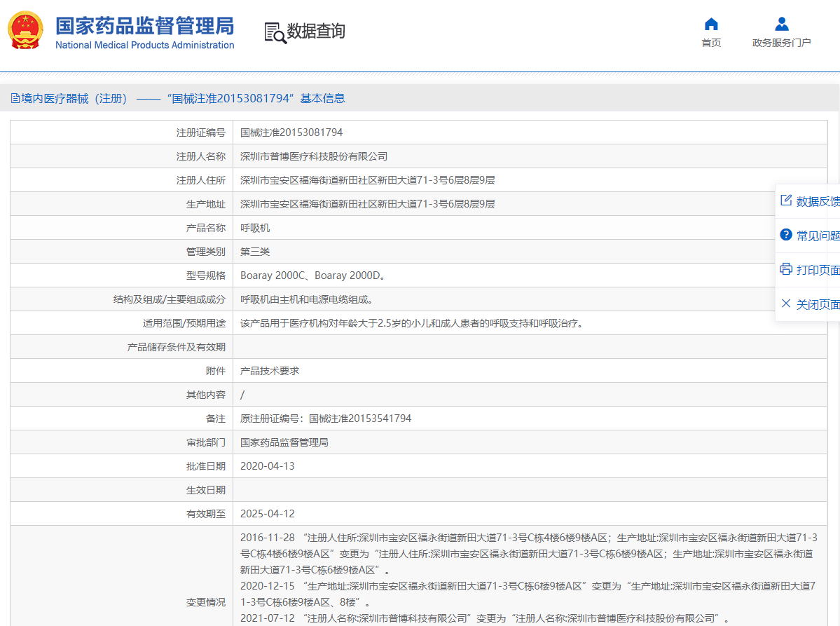Go to 首页 via home icon
The height and width of the screenshot is (626, 840).
pos(711,24)
